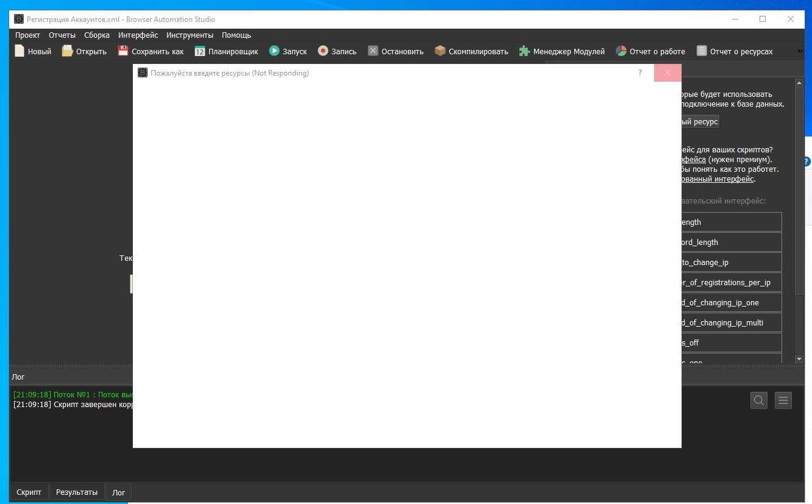Screen dimensions: 812x504
Task: Open the Отчет о работе pie chart icon
Action: point(621,51)
